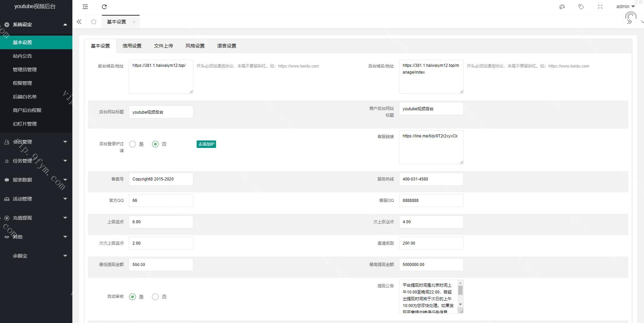Screen dimensions: 644x323
Task: Switch to the 信用设置 tab
Action: [x=132, y=46]
